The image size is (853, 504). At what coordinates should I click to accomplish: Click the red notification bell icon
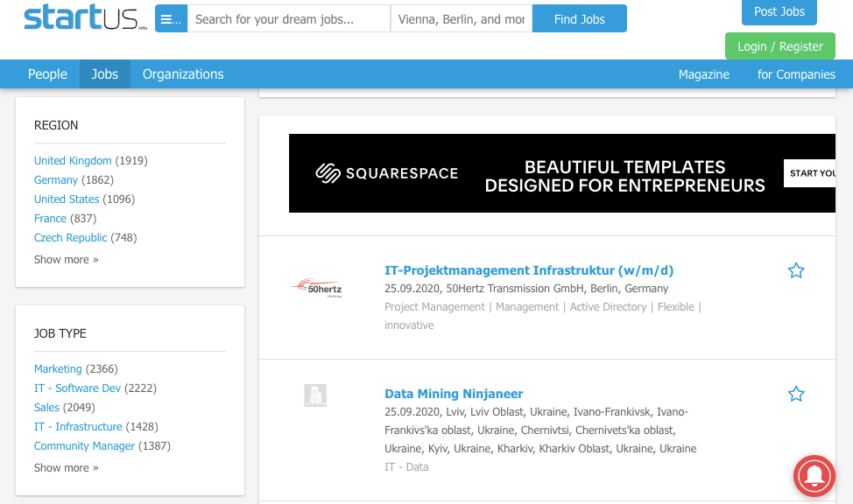[x=814, y=477]
